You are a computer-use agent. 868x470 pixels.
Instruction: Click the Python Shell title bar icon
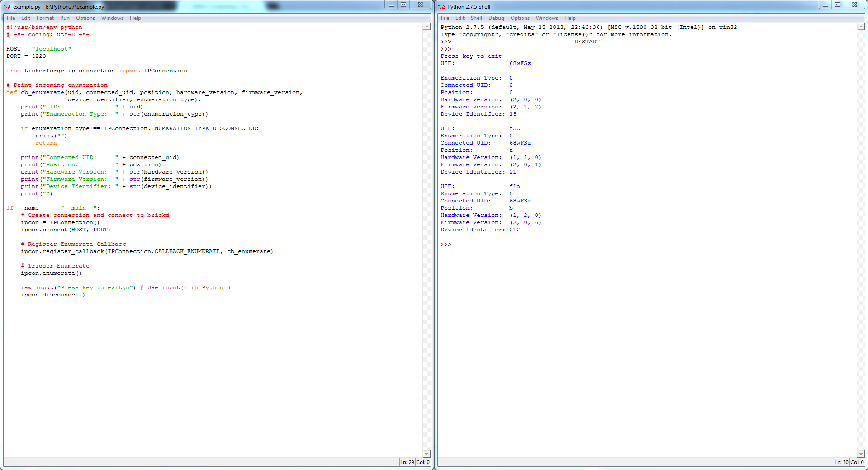click(x=441, y=7)
